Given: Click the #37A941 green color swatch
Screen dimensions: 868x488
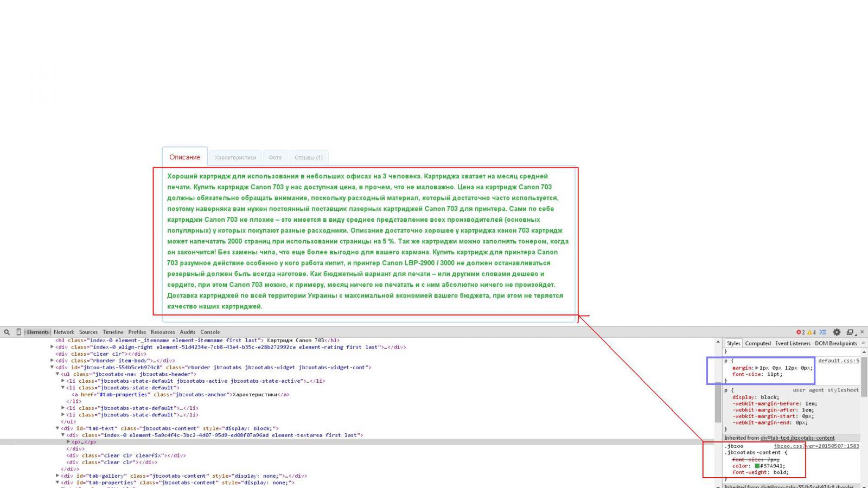Looking at the screenshot, I should (757, 466).
